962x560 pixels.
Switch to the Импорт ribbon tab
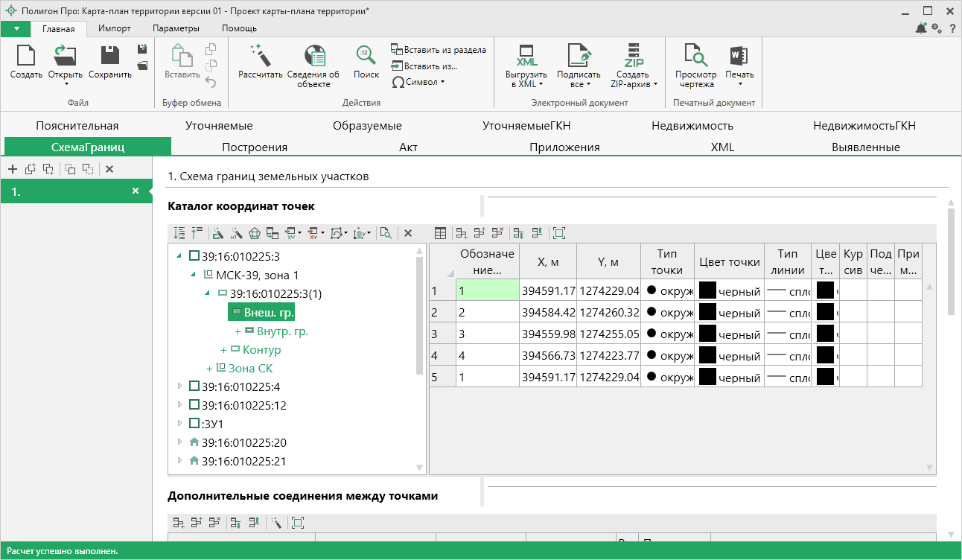pyautogui.click(x=115, y=28)
